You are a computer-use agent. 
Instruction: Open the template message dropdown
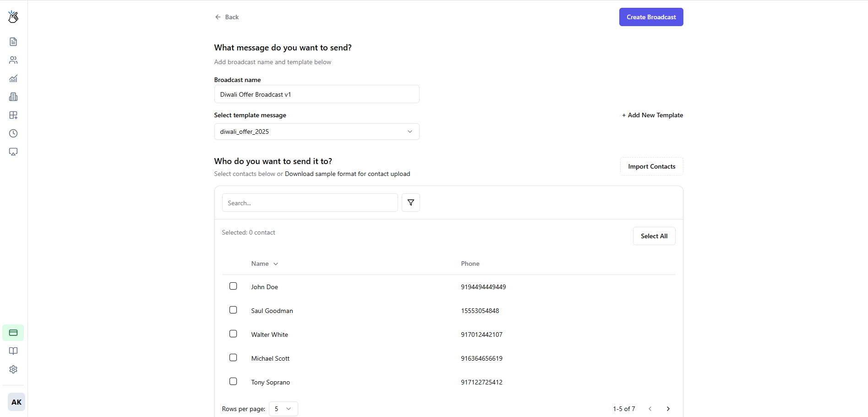pos(317,132)
